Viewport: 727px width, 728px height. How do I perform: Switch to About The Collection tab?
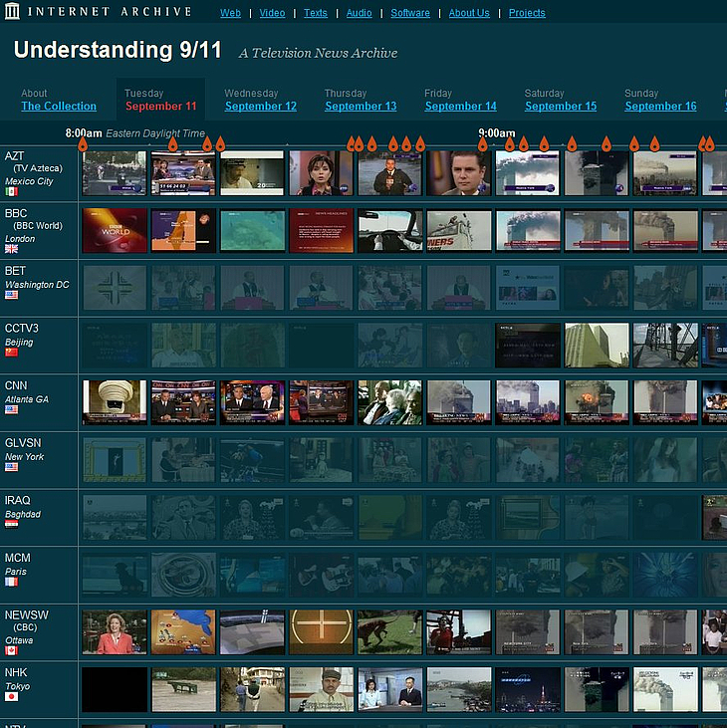[x=59, y=106]
